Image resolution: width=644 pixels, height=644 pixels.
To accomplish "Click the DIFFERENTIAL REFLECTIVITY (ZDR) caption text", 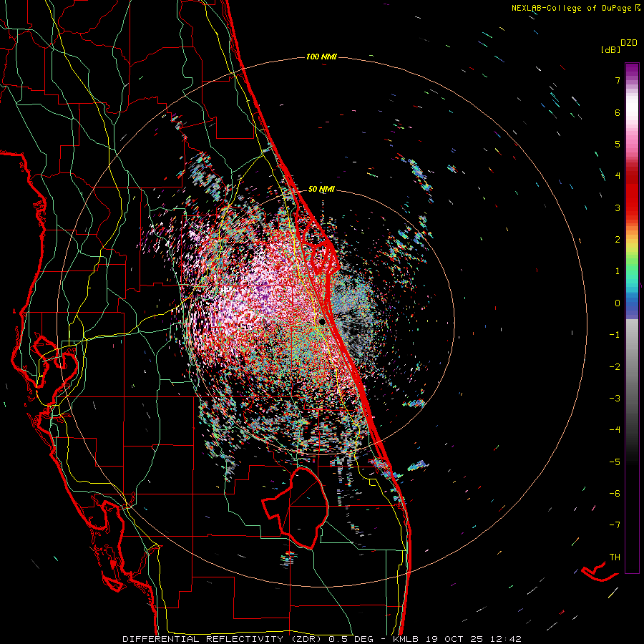I will [223, 639].
